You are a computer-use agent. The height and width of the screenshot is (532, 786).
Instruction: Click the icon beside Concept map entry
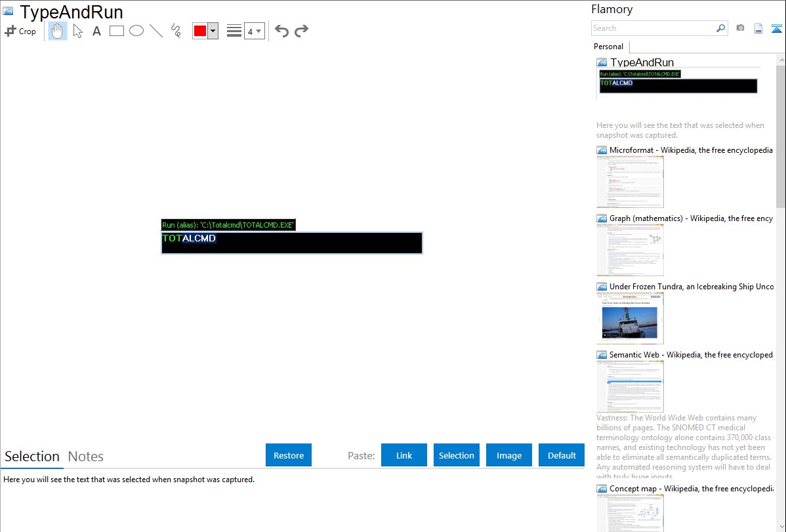[x=602, y=489]
